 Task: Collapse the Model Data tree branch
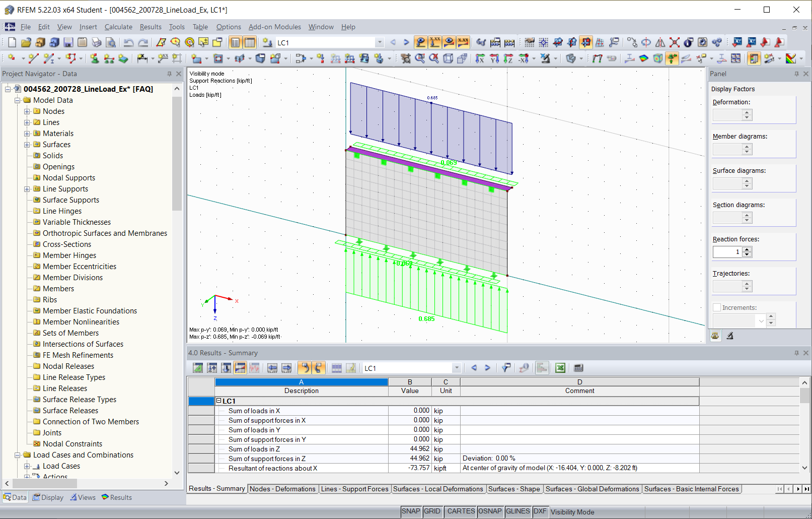point(18,100)
